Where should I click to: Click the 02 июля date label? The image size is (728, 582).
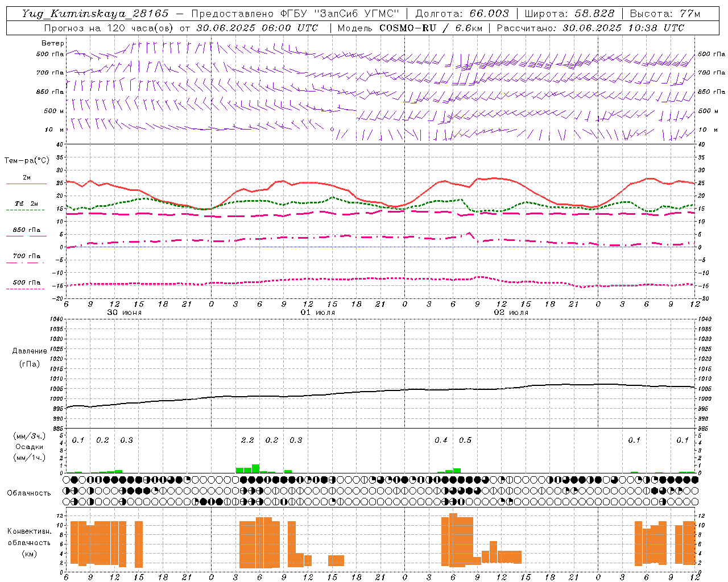(x=511, y=313)
